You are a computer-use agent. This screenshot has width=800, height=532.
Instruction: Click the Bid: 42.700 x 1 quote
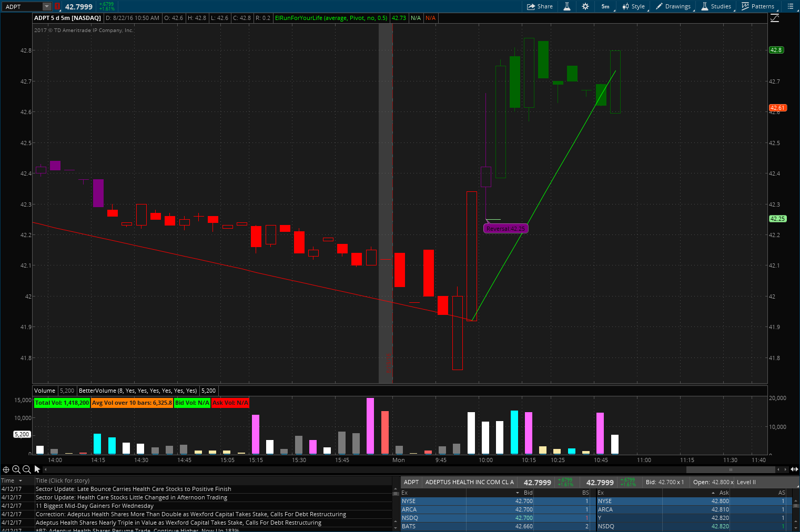tap(665, 482)
